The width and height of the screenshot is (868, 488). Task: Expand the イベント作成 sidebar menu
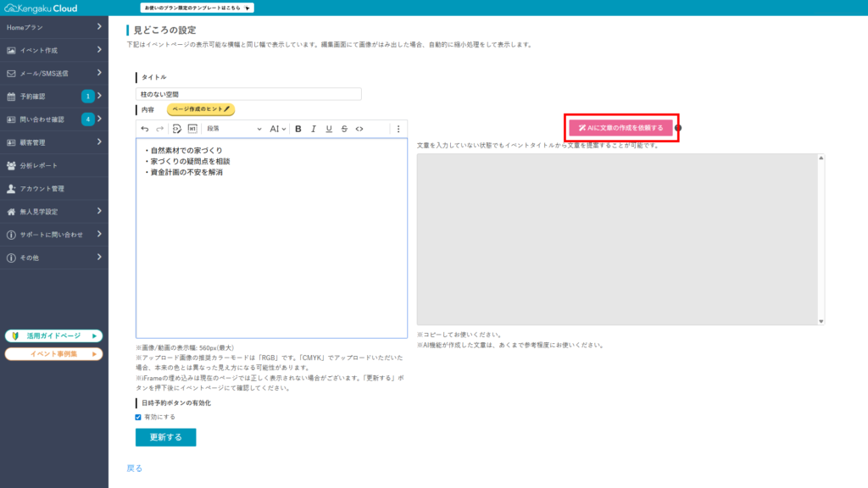tap(54, 50)
